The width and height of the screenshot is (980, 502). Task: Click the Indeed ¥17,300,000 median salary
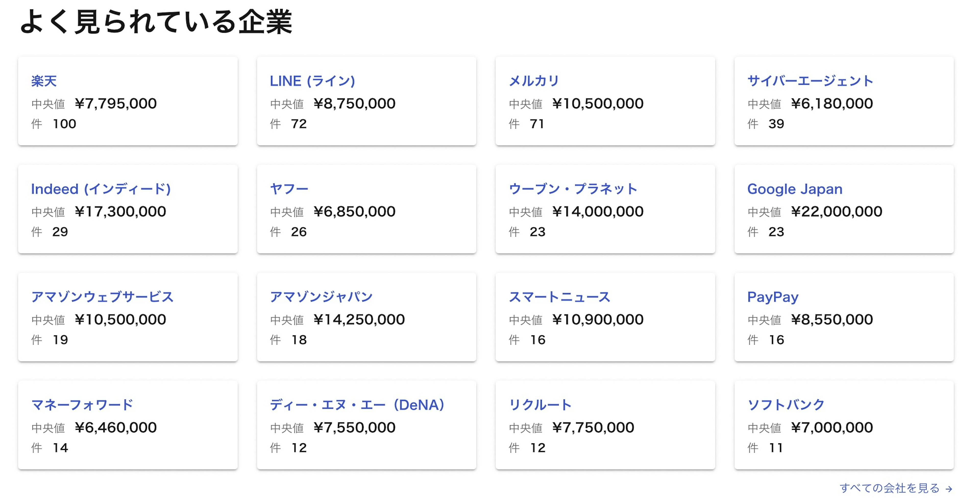(120, 212)
